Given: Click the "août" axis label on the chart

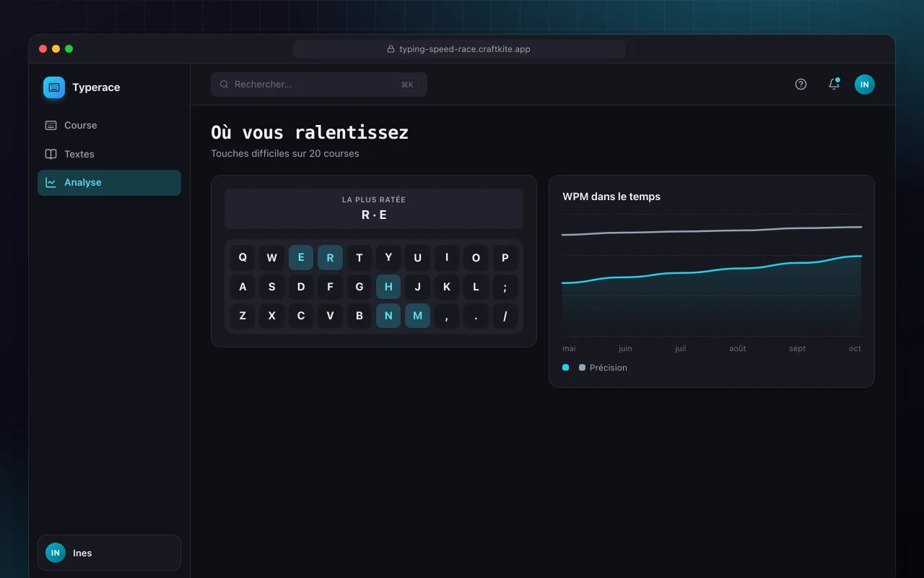Looking at the screenshot, I should [x=738, y=348].
